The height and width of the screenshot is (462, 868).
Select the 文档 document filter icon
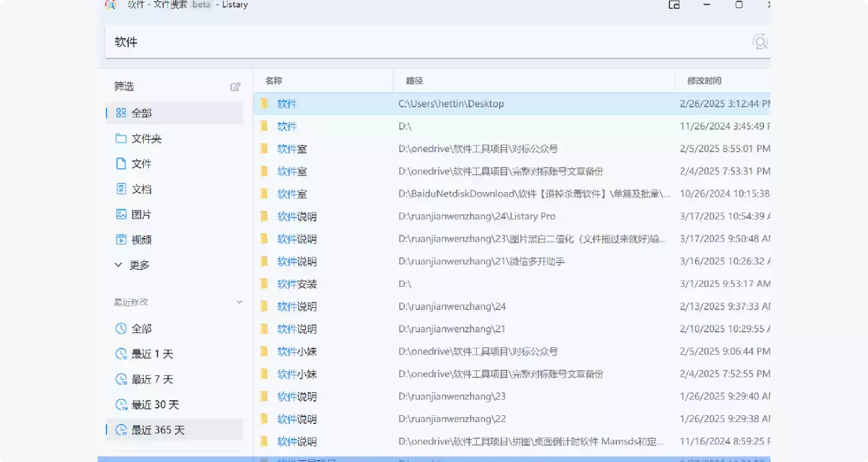[x=122, y=189]
